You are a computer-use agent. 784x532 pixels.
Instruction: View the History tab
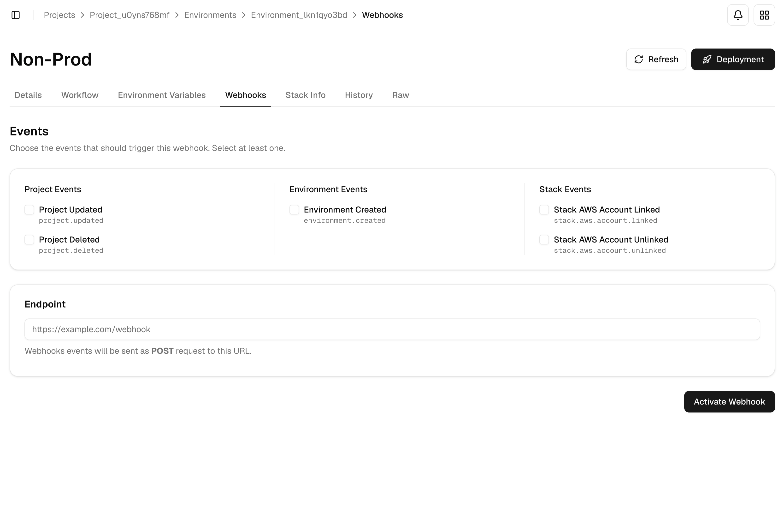(x=359, y=95)
